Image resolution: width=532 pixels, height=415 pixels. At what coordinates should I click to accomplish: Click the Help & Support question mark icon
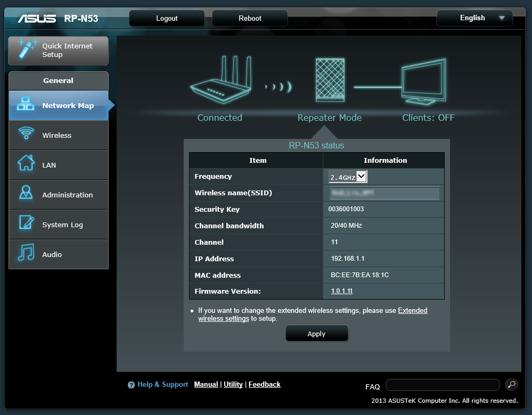[131, 385]
